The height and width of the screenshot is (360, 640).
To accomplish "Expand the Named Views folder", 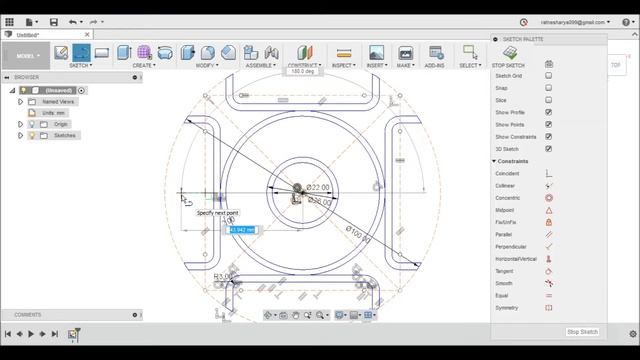I will (x=20, y=102).
